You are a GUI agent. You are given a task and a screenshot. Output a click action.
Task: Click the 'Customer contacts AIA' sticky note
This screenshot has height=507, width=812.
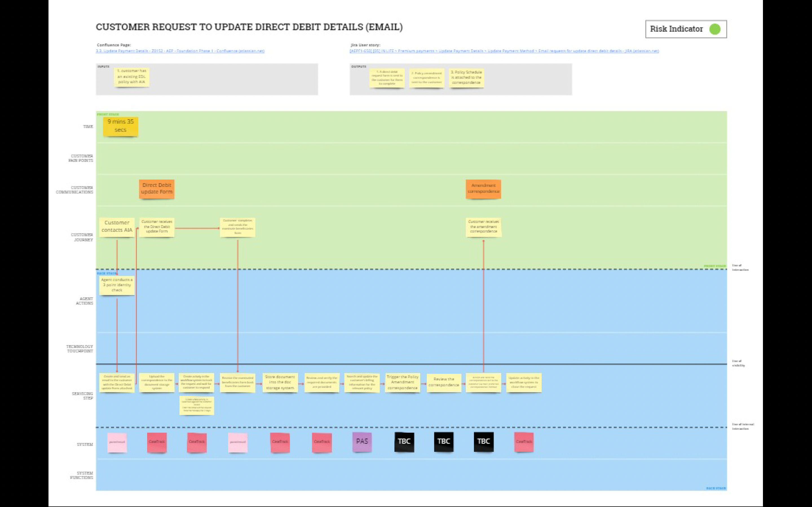pos(117,227)
